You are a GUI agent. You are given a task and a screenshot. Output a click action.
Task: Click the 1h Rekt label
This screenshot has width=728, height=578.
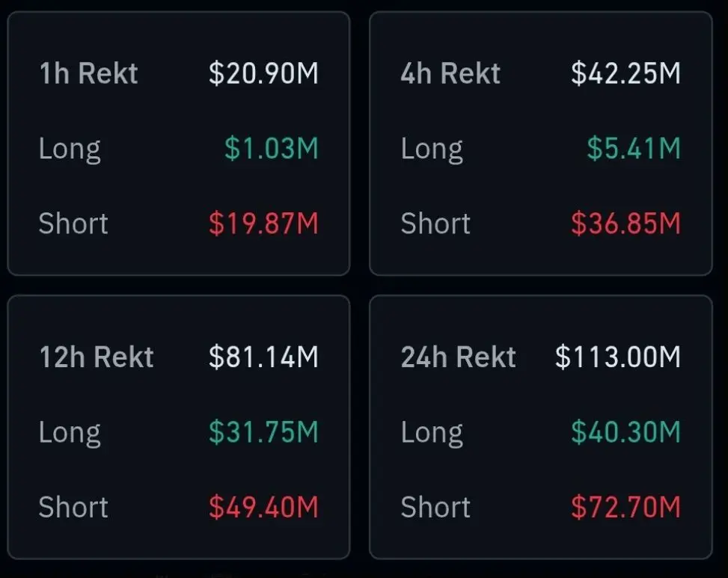[88, 73]
